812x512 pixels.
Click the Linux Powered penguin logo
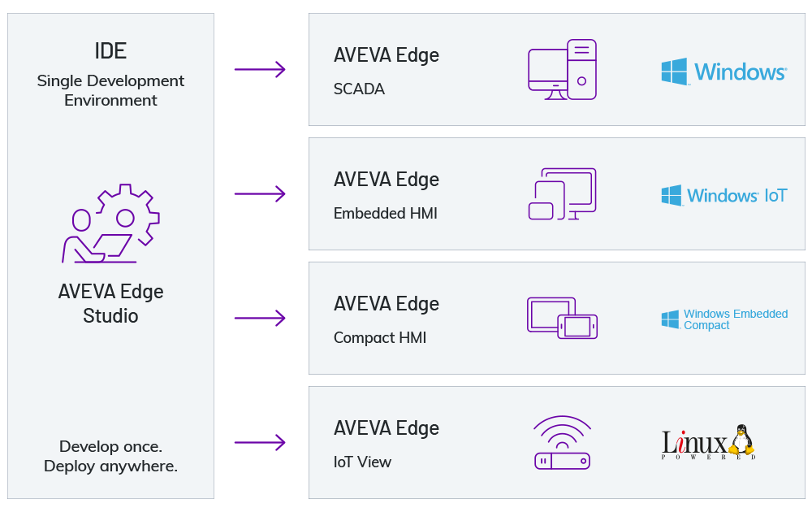709,443
